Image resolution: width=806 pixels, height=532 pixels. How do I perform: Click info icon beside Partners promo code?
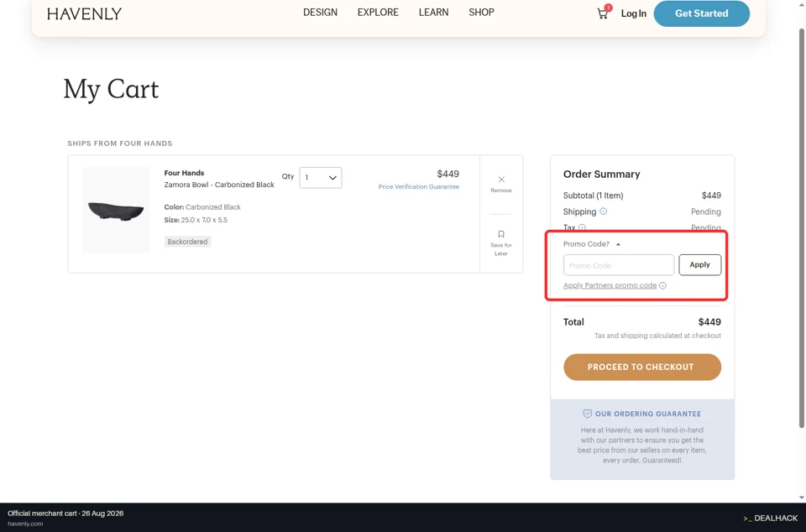662,285
